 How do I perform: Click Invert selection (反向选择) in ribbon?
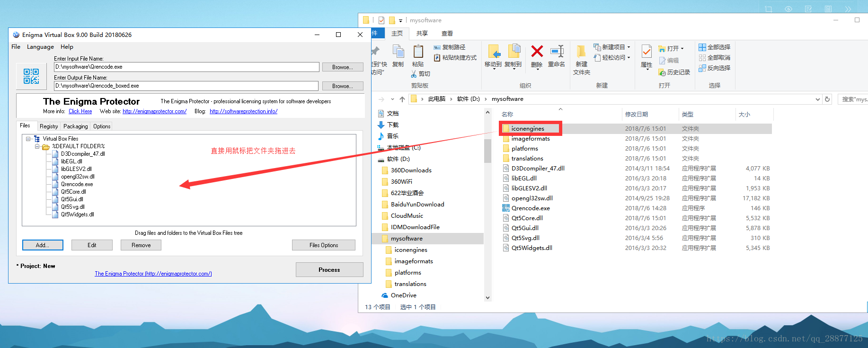click(x=714, y=68)
